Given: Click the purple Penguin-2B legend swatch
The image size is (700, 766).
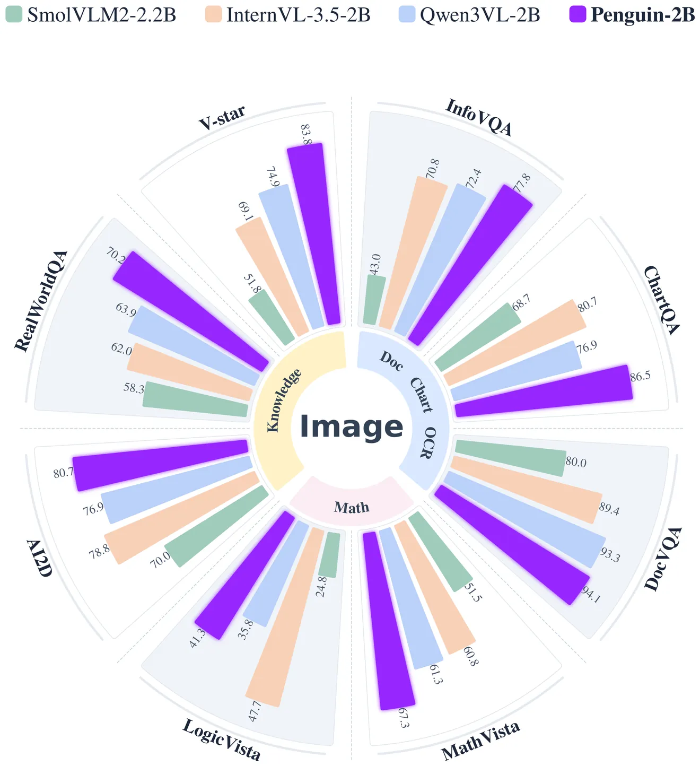Looking at the screenshot, I should [x=577, y=14].
